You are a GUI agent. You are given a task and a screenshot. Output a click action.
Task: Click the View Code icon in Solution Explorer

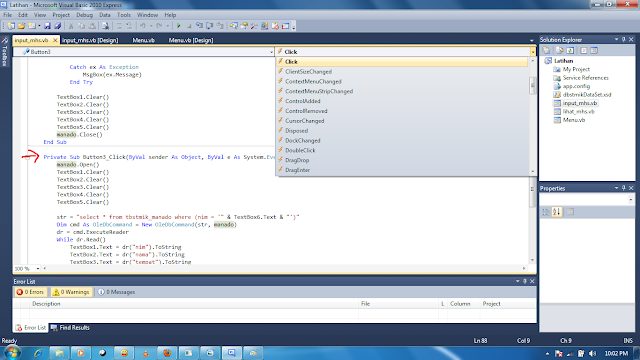coord(584,51)
